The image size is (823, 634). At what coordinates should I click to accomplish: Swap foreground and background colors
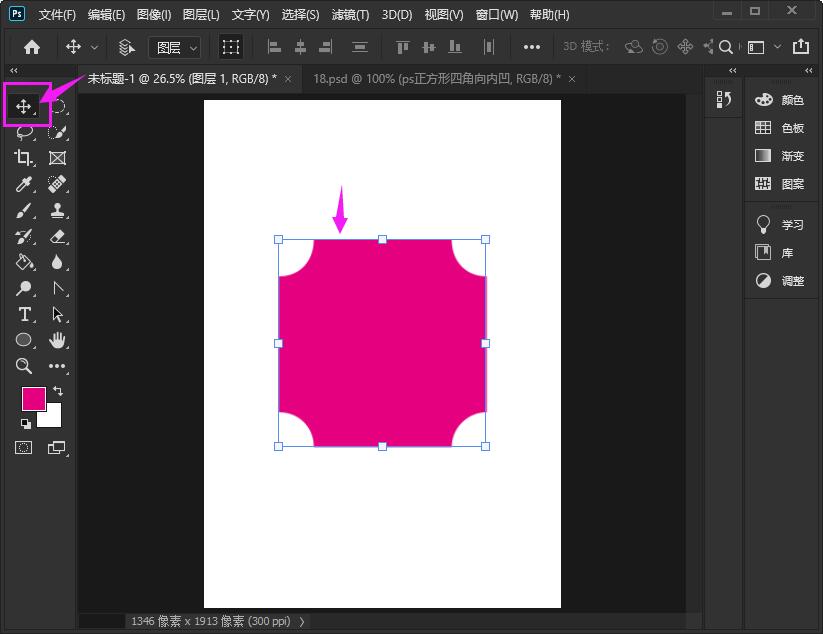pos(58,391)
